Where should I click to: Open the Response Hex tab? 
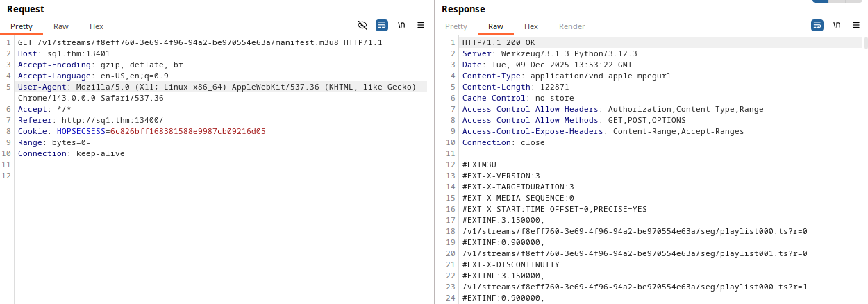531,26
